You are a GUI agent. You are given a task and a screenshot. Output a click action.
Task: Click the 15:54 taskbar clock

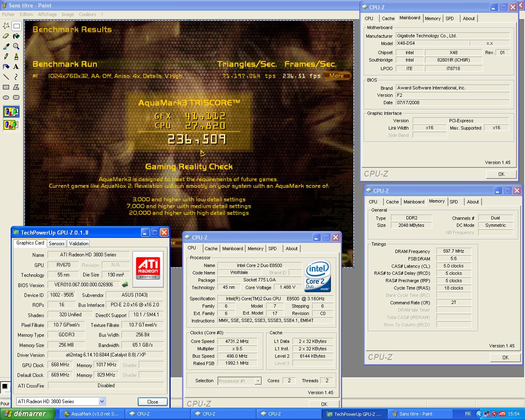pyautogui.click(x=514, y=414)
